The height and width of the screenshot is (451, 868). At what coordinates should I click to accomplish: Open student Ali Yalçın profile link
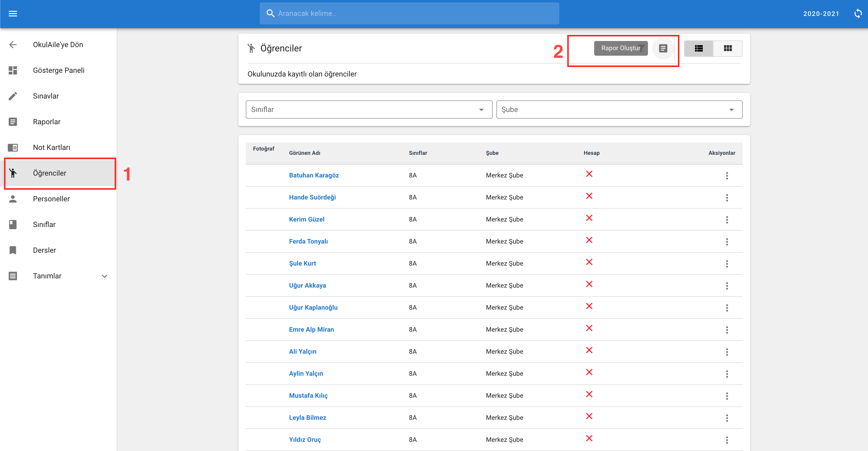pyautogui.click(x=303, y=352)
